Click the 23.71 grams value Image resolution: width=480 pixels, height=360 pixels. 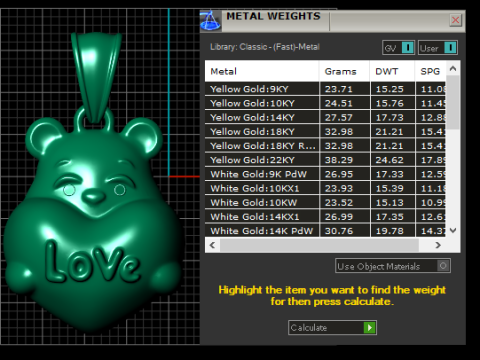pos(338,89)
